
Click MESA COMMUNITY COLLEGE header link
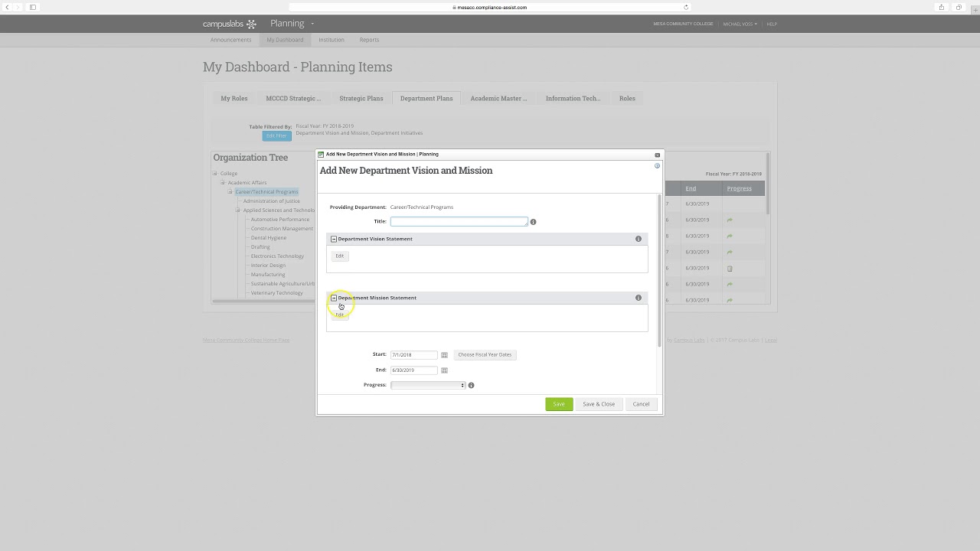683,24
